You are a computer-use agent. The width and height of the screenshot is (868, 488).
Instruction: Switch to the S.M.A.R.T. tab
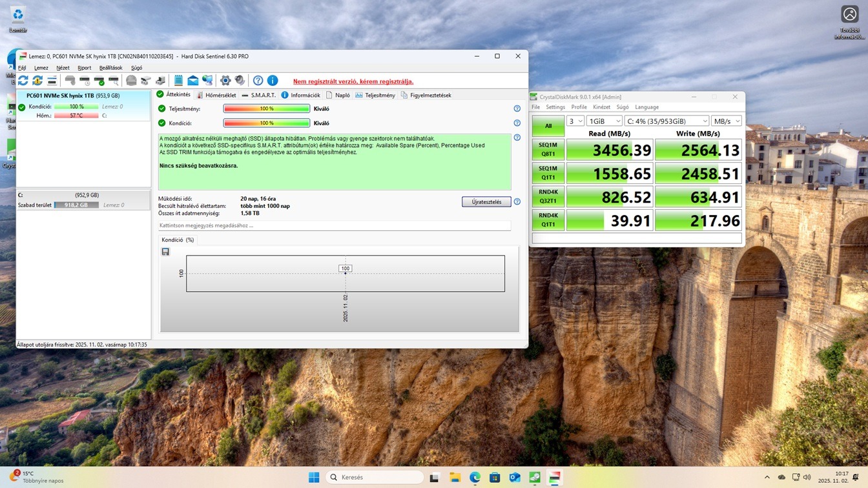click(x=258, y=95)
